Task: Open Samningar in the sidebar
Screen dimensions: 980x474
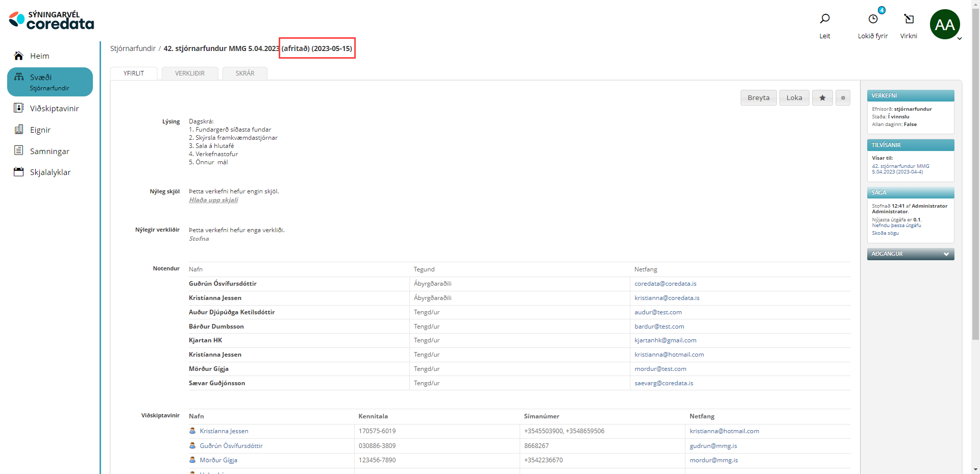Action: [50, 152]
